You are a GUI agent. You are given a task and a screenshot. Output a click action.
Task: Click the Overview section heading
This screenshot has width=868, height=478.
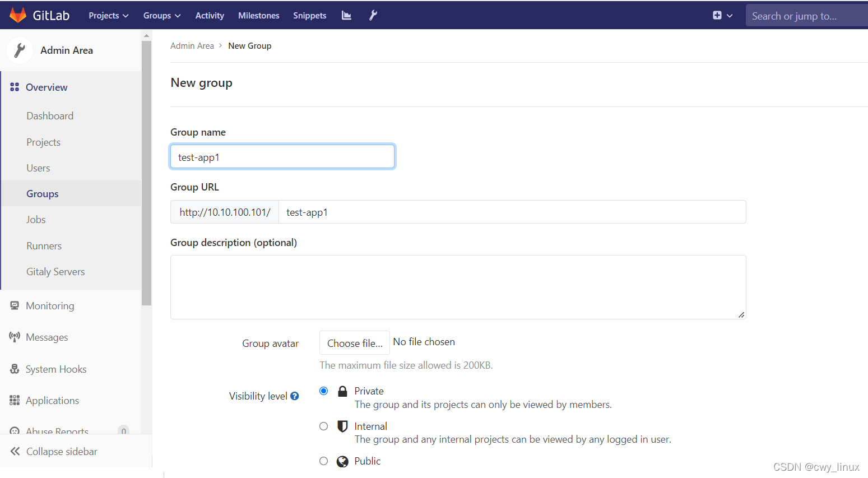click(x=47, y=87)
